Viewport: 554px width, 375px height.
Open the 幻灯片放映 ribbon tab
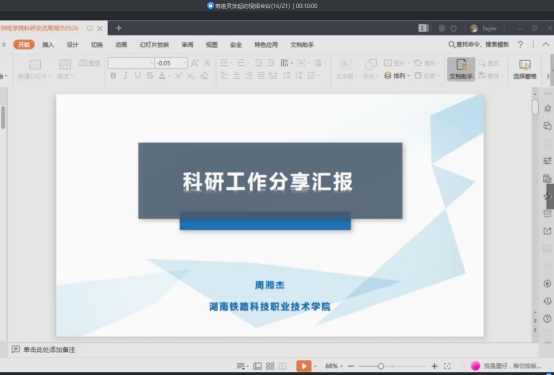click(154, 45)
